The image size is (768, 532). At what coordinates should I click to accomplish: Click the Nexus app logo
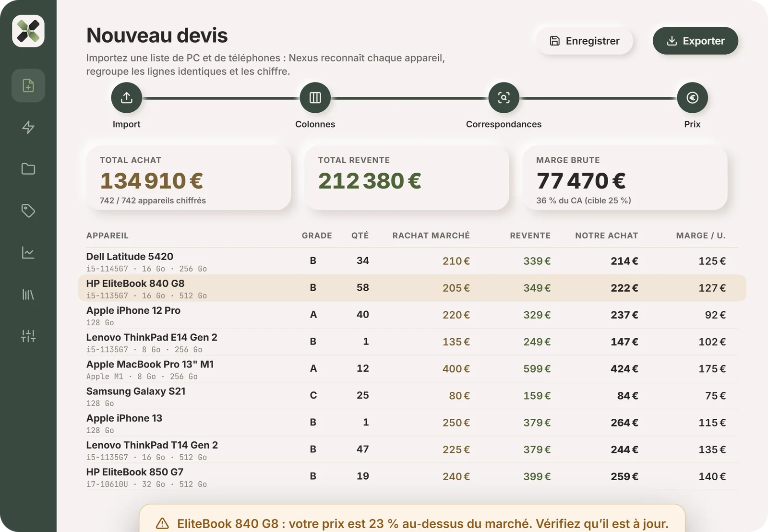(x=28, y=31)
